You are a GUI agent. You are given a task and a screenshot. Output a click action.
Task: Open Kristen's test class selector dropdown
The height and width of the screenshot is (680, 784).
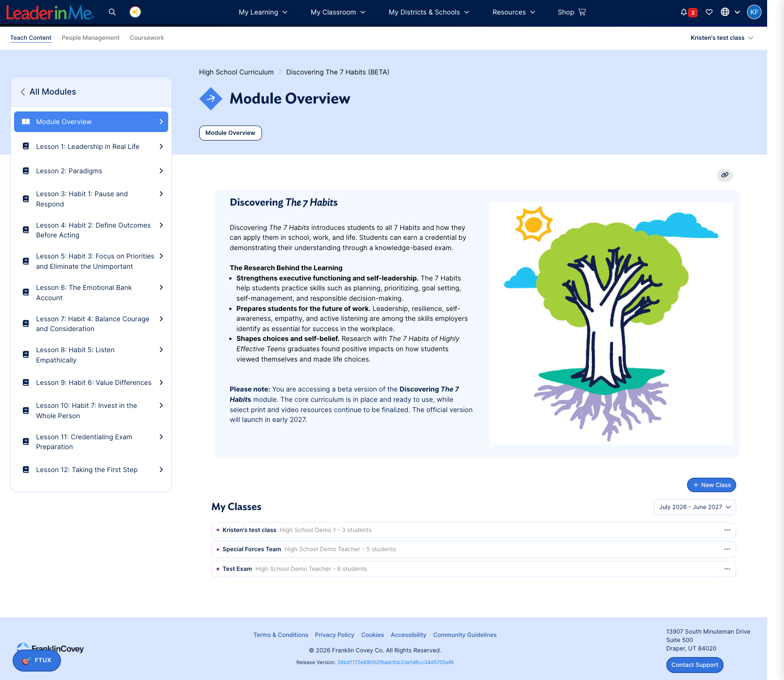click(x=722, y=38)
